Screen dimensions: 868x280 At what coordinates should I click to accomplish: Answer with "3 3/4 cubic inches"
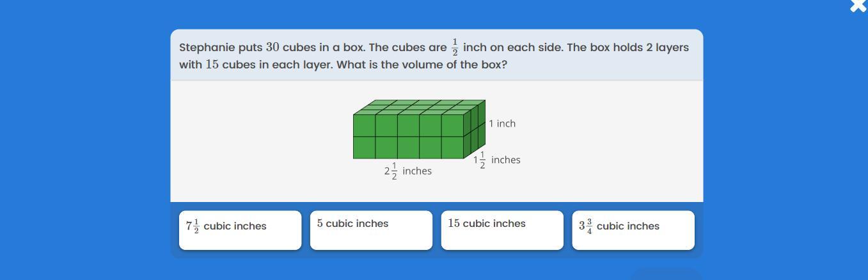tap(633, 229)
